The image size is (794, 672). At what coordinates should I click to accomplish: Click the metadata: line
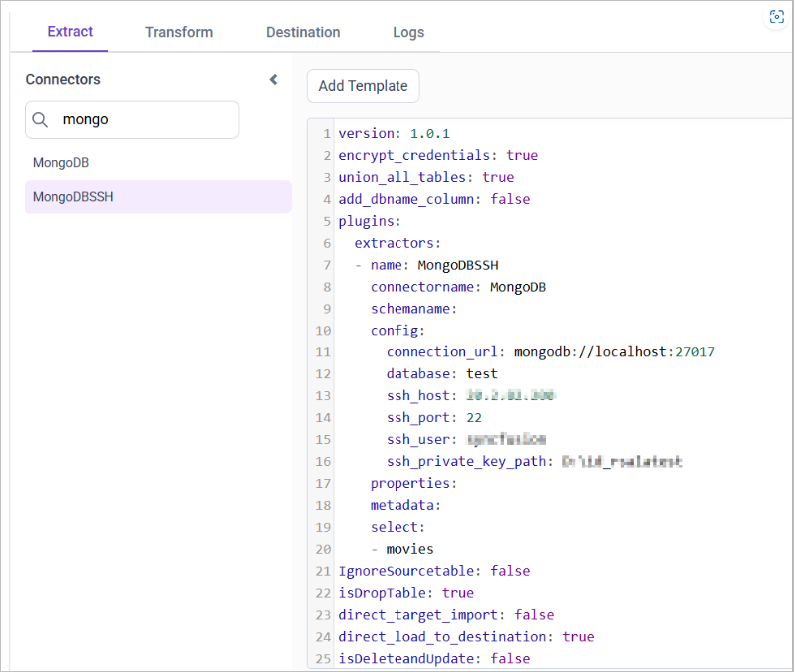coord(405,505)
